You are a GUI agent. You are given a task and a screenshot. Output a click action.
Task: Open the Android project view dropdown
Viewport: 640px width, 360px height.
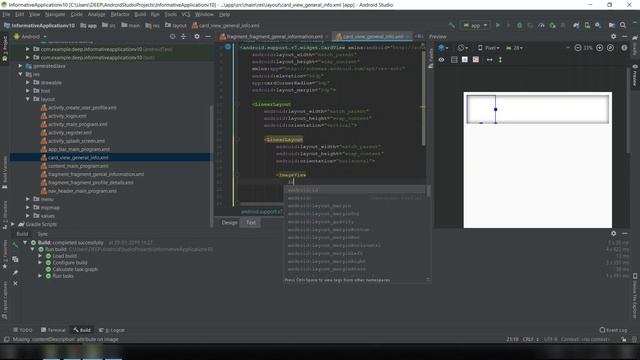30,36
